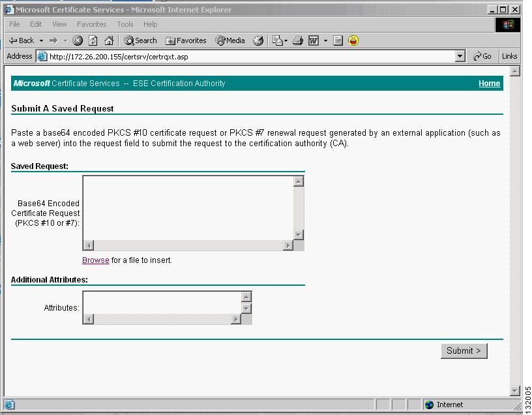Click the Forward arrow toolbar button
Screen dimensions: 532x415
coord(53,40)
